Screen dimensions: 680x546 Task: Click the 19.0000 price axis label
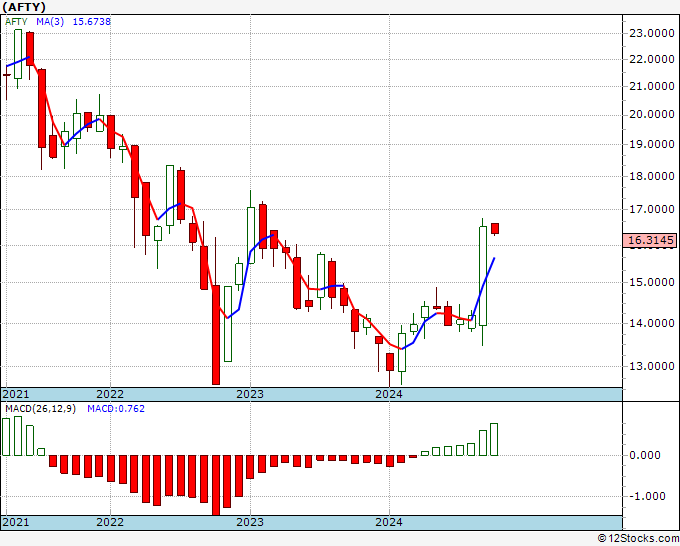(x=651, y=144)
